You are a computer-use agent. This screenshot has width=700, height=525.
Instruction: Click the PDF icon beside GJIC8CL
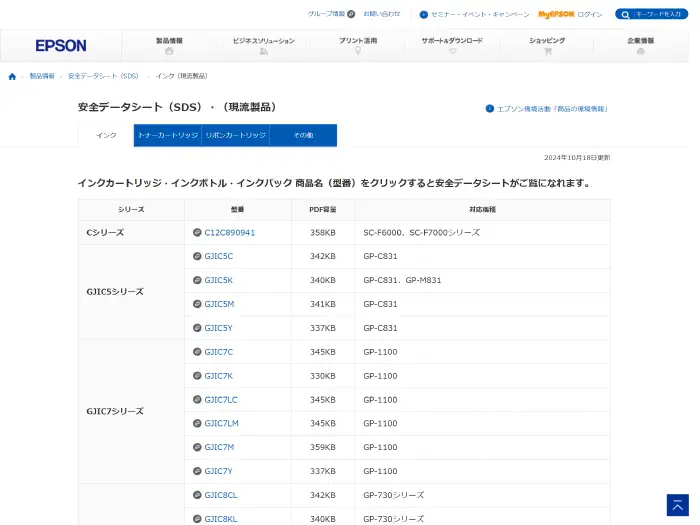click(197, 495)
